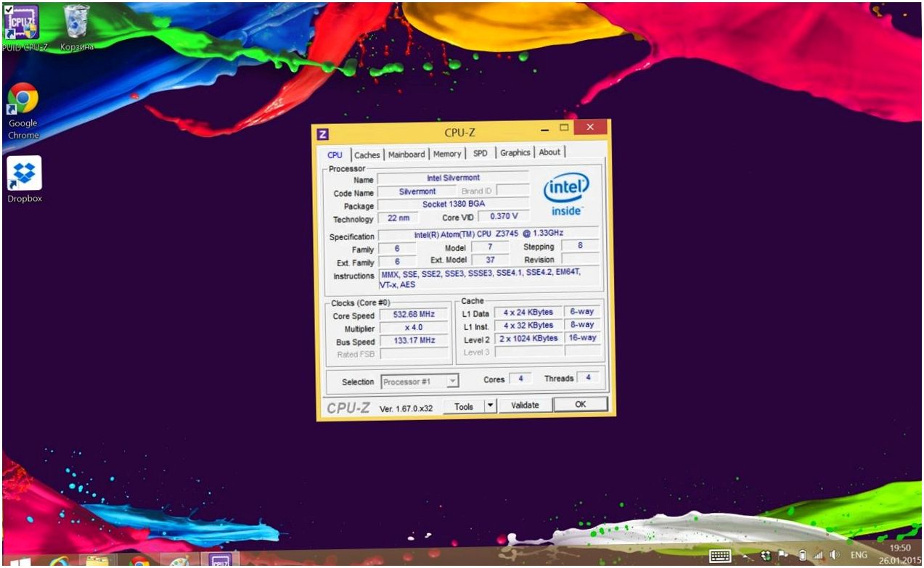This screenshot has width=924, height=568.
Task: Click the Code Name value 'Silvermont'
Action: tap(417, 192)
